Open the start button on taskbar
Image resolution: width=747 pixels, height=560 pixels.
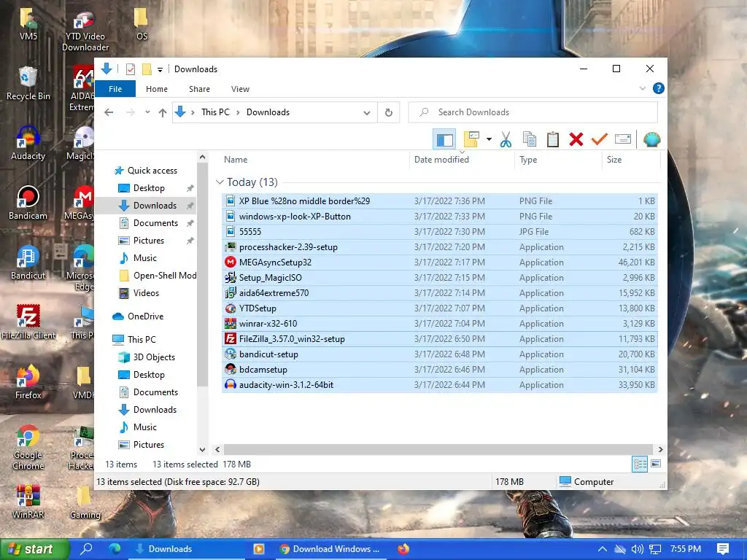[35, 549]
